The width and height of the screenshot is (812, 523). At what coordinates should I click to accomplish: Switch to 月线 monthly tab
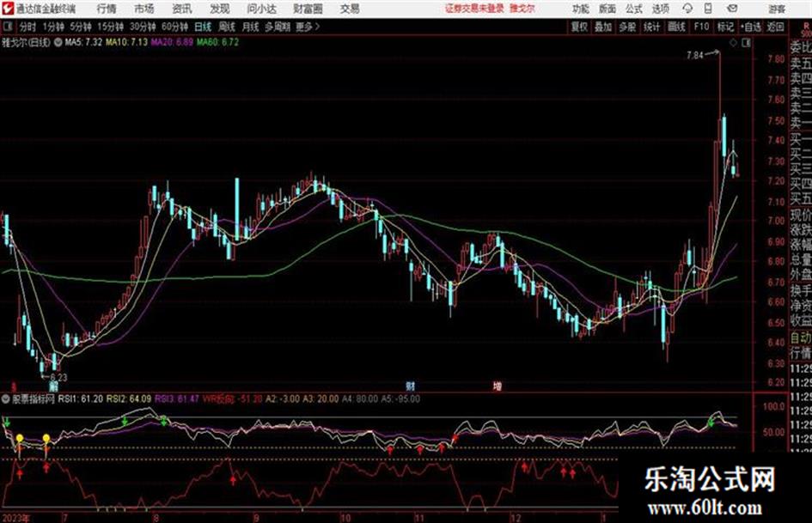click(250, 27)
